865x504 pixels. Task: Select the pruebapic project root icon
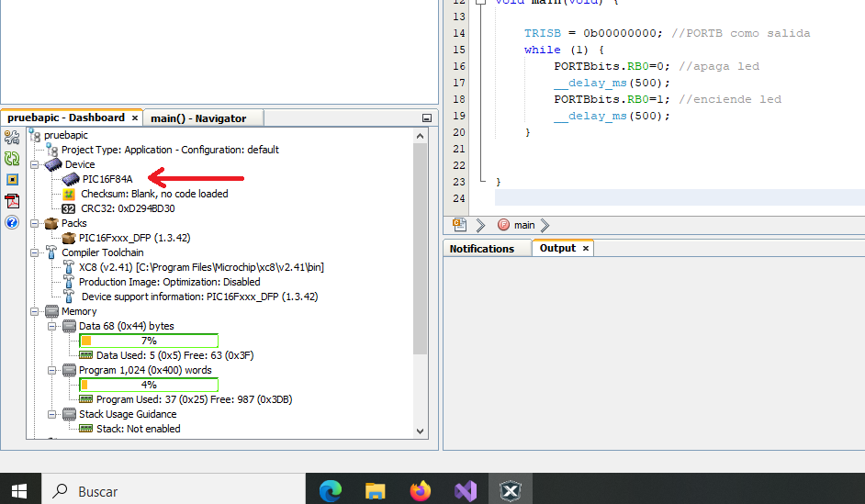(x=35, y=135)
